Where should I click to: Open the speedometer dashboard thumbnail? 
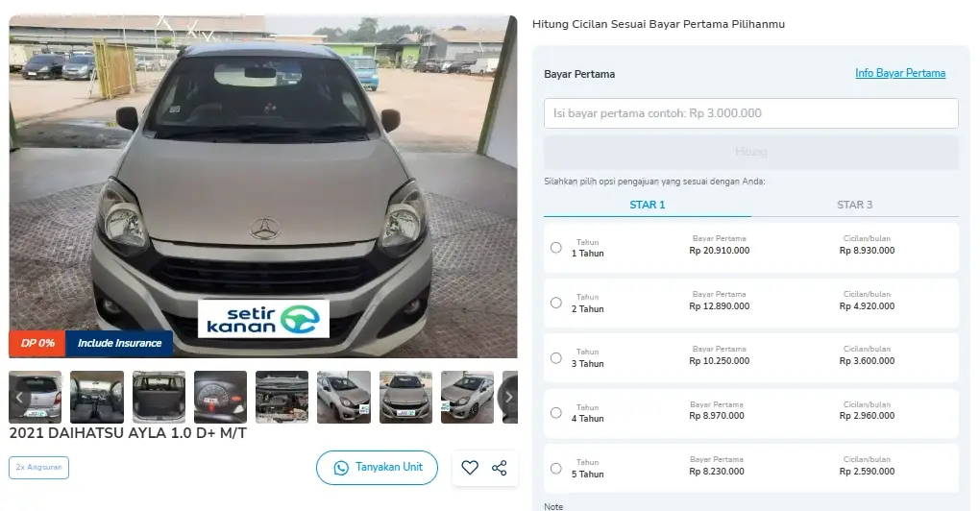click(220, 397)
